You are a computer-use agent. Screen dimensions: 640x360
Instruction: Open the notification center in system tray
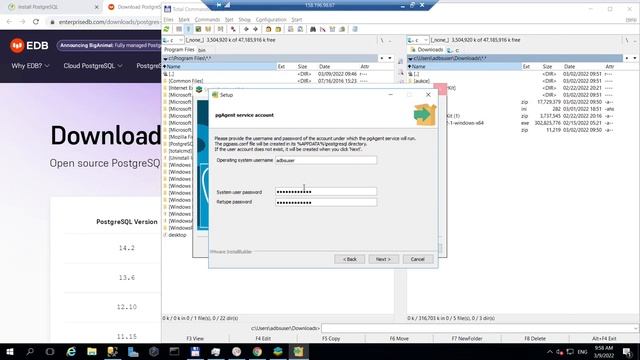click(x=628, y=351)
